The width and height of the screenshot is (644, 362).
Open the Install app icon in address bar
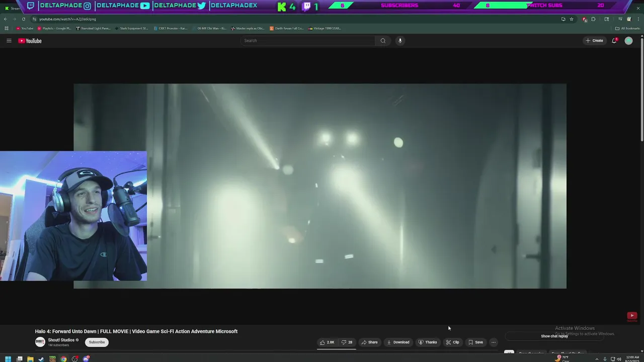click(563, 19)
